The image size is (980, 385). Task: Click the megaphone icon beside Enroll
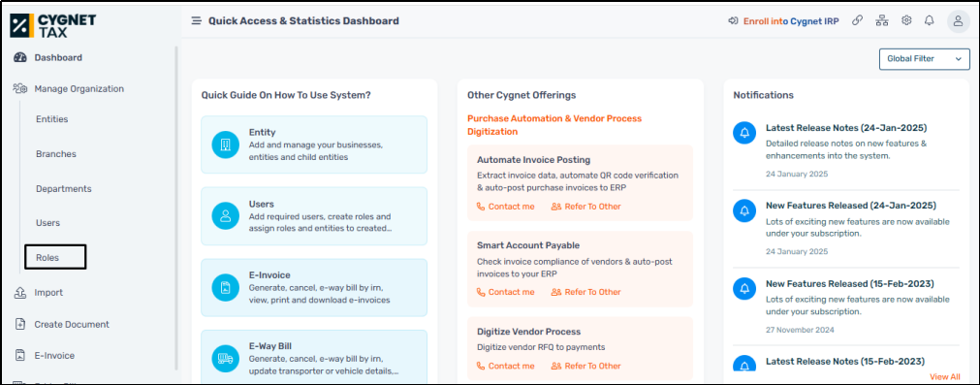[733, 20]
